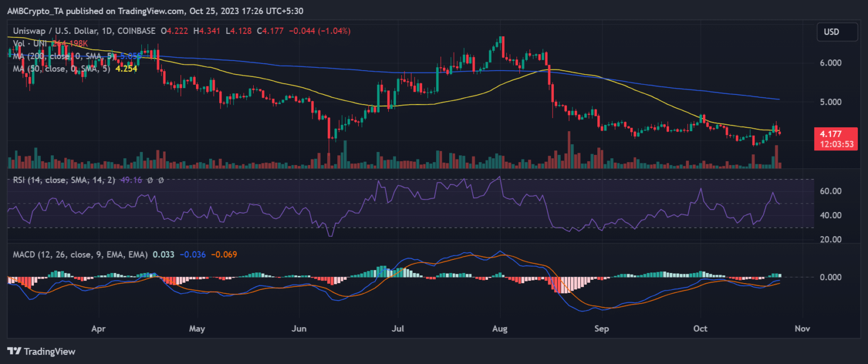This screenshot has height=364, width=868.
Task: Click the 0.000 MACD axis label
Action: [829, 277]
